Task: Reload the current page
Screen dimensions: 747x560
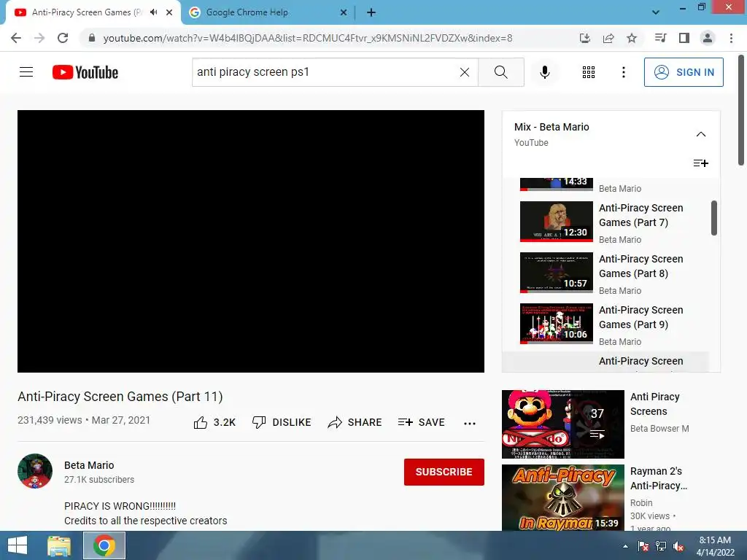Action: click(x=63, y=38)
